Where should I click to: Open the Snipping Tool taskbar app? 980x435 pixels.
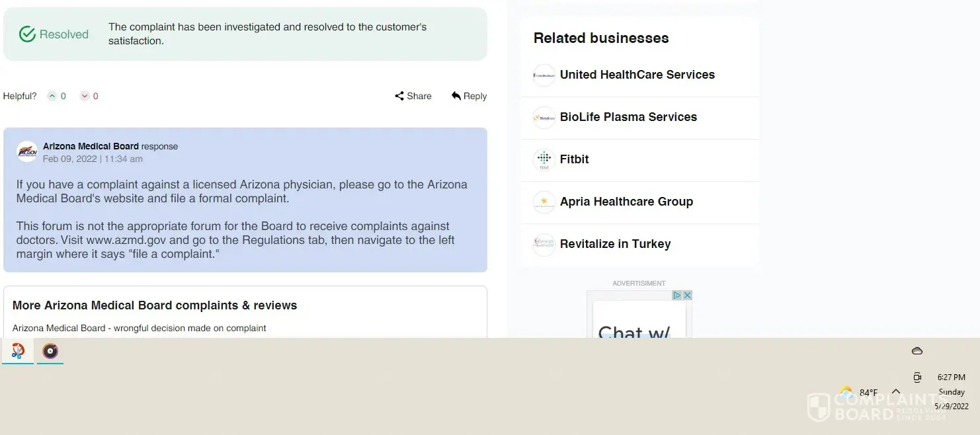18,350
